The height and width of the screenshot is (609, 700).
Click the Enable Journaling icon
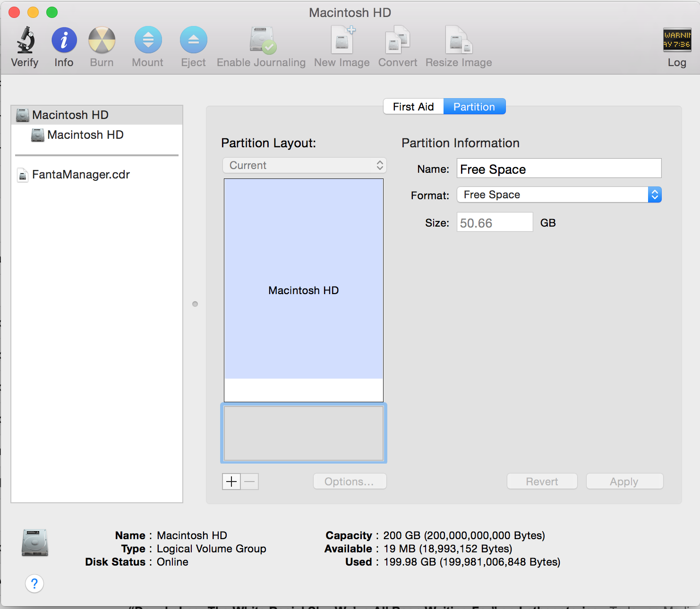tap(262, 40)
